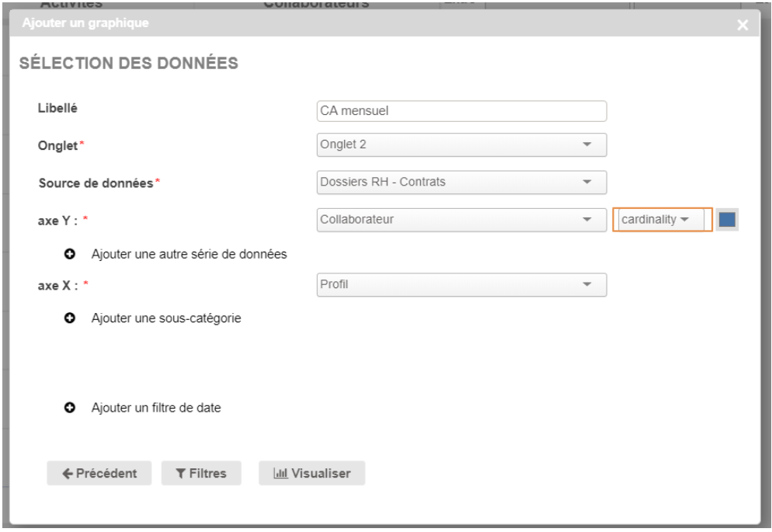Open the axe Y Collaborateur dropdown
Image resolution: width=772 pixels, height=532 pixels.
click(461, 220)
